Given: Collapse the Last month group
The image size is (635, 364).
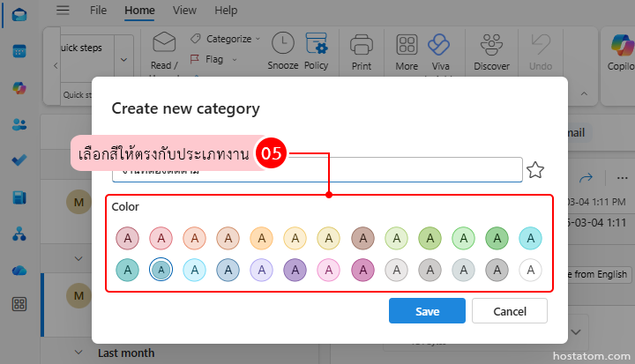Looking at the screenshot, I should 78,353.
